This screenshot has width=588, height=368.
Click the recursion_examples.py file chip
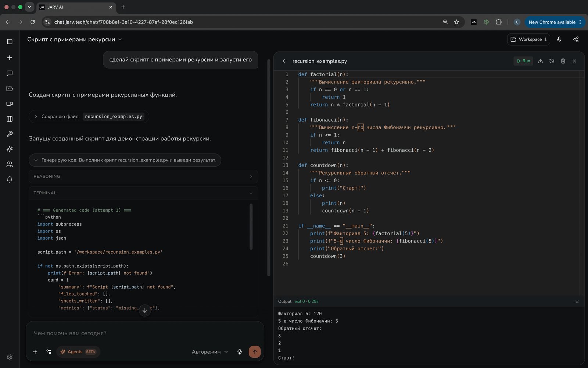coord(113,117)
